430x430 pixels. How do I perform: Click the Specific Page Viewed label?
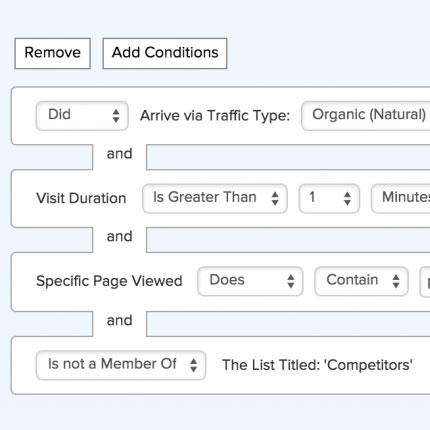click(109, 281)
